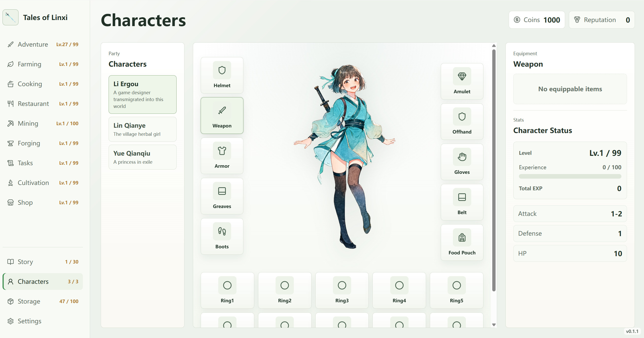Click the Experience progress bar
The width and height of the screenshot is (644, 338).
(x=570, y=176)
